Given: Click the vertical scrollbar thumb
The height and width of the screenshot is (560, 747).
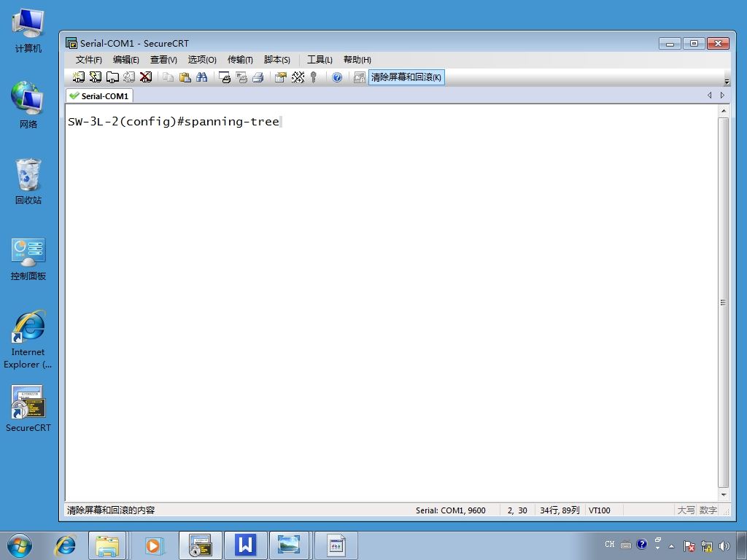Looking at the screenshot, I should tap(723, 303).
